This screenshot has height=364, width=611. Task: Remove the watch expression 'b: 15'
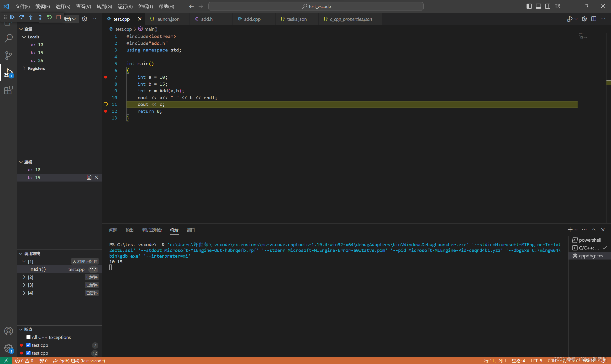pos(97,177)
